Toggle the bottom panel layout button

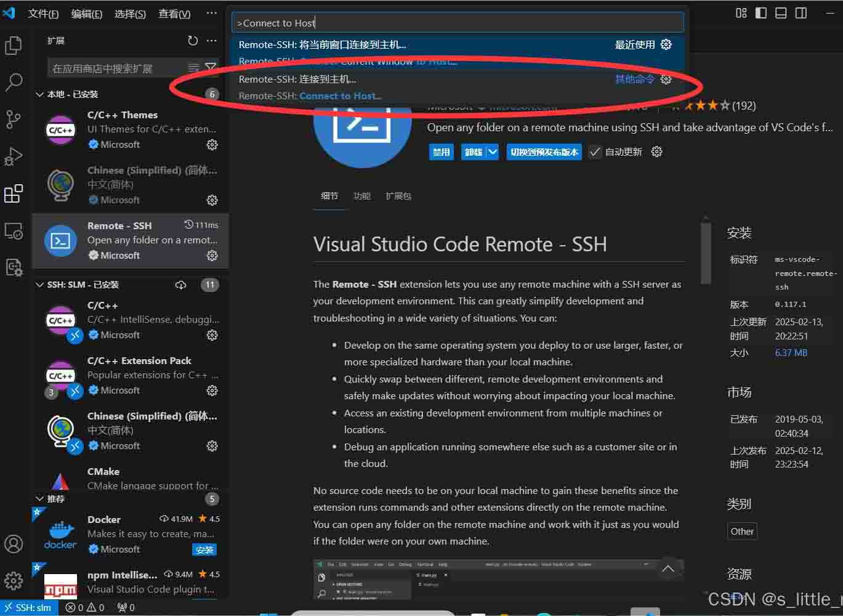781,13
